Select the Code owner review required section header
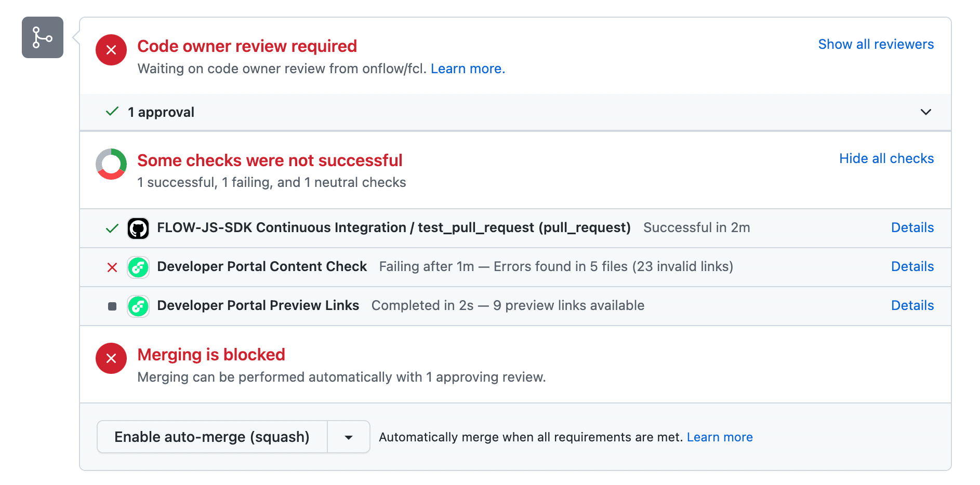 pos(247,46)
